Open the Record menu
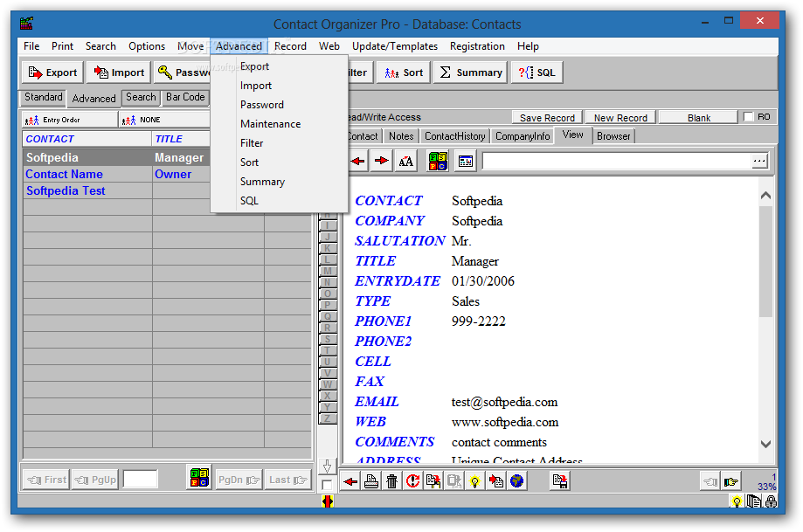This screenshot has height=532, width=803. click(x=290, y=46)
